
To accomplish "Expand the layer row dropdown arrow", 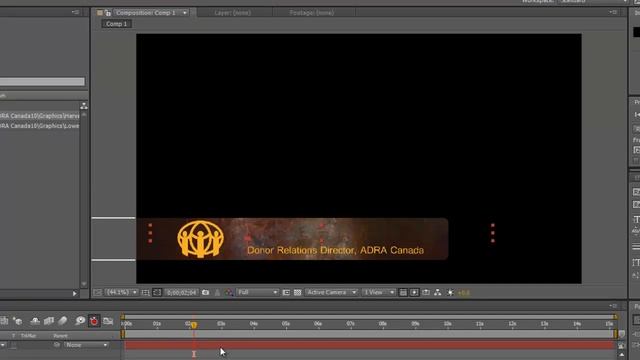I will click(x=3, y=345).
